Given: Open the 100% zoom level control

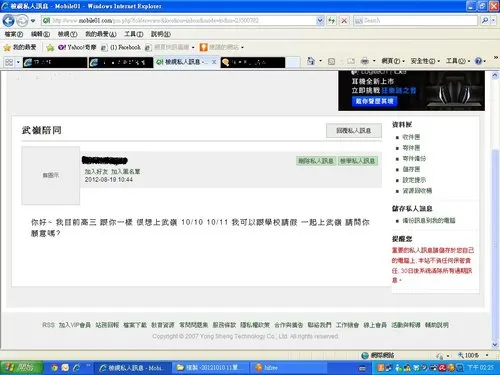Looking at the screenshot, I should pos(473,355).
